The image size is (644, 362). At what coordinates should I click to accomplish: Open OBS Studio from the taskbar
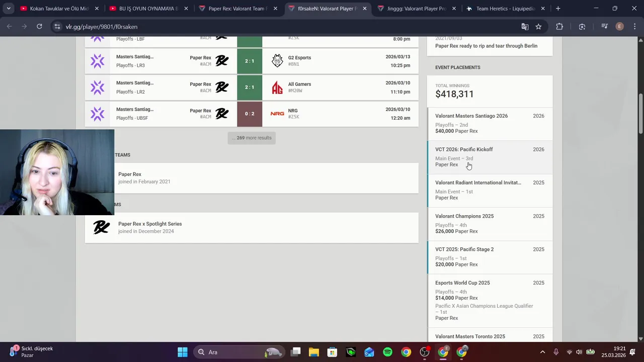pos(425,352)
